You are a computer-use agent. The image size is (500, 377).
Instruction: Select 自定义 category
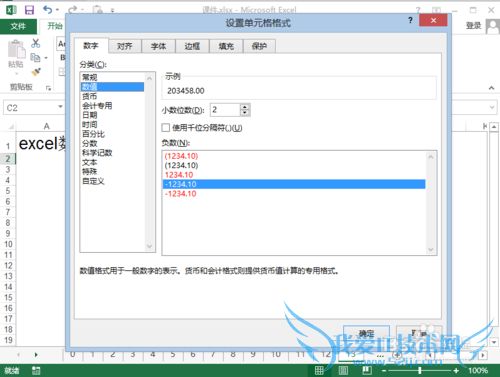(112, 181)
